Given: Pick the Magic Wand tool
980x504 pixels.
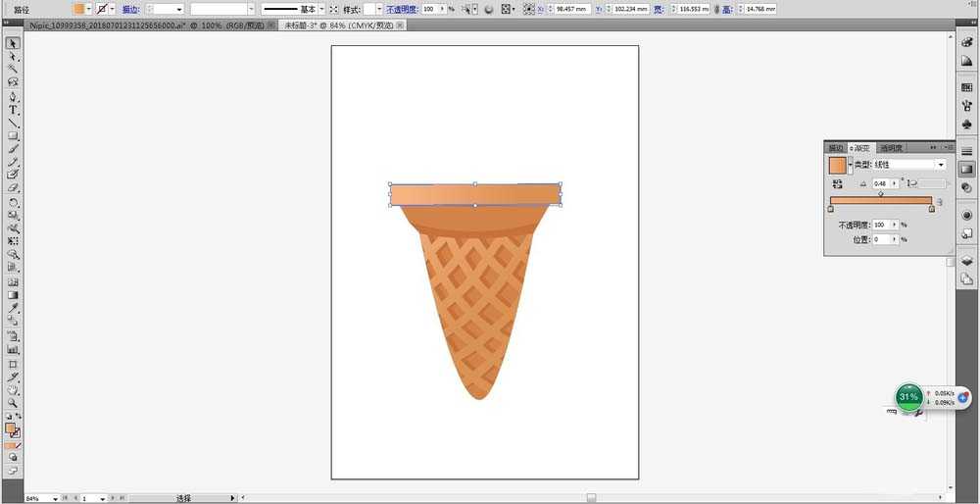Looking at the screenshot, I should 13,70.
